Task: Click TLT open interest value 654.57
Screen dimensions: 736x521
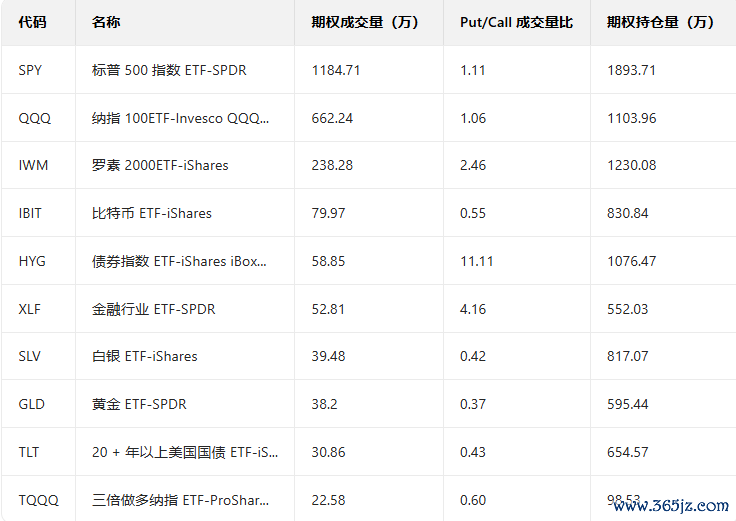Action: click(627, 452)
